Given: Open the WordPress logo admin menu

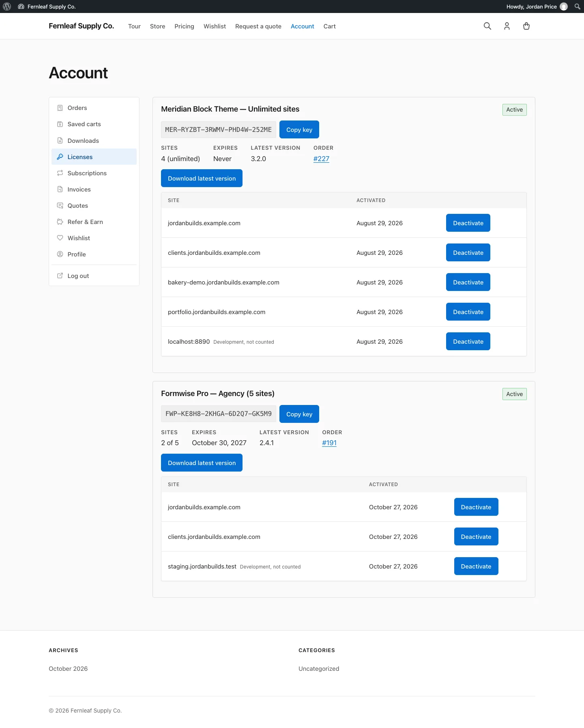Looking at the screenshot, I should tap(7, 6).
